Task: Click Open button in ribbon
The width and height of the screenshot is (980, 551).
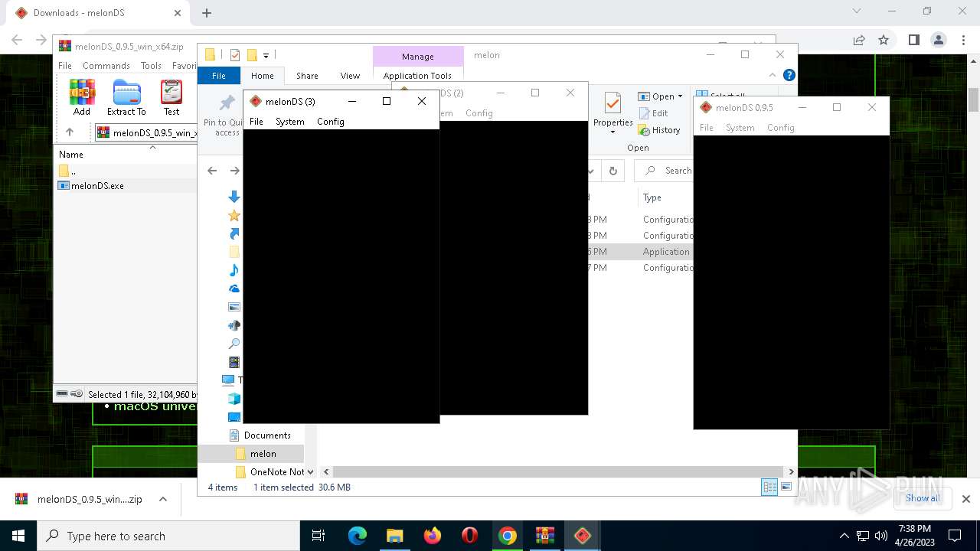Action: [657, 96]
